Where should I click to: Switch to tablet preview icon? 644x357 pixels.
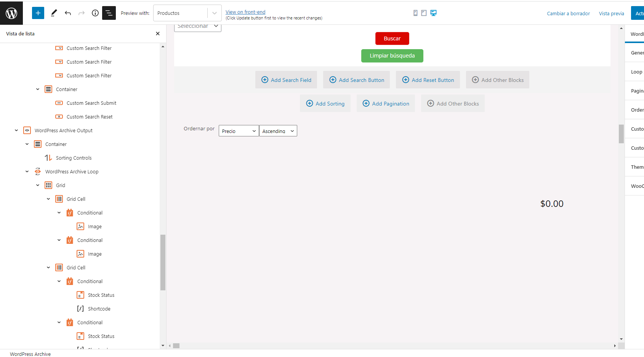pyautogui.click(x=424, y=13)
